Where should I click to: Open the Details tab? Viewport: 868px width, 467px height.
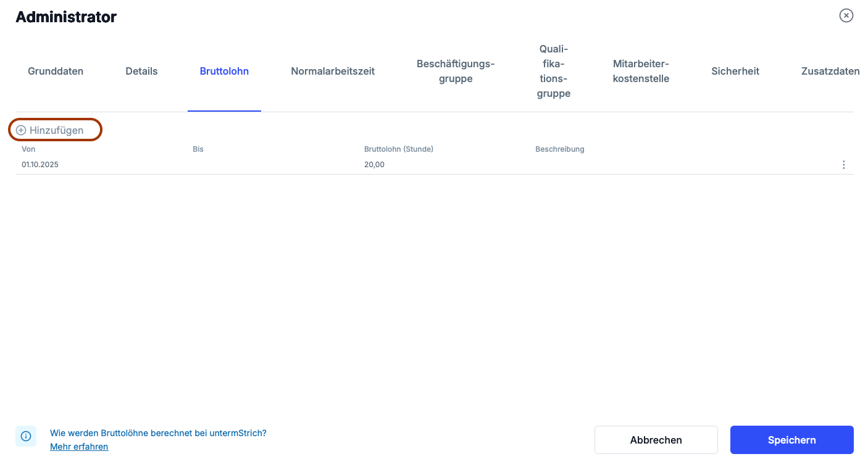pyautogui.click(x=141, y=71)
